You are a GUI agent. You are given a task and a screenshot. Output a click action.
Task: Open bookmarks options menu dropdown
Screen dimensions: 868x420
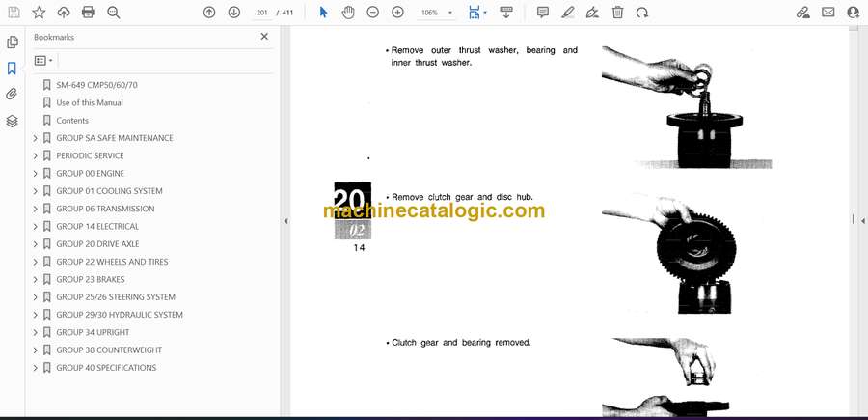(43, 61)
